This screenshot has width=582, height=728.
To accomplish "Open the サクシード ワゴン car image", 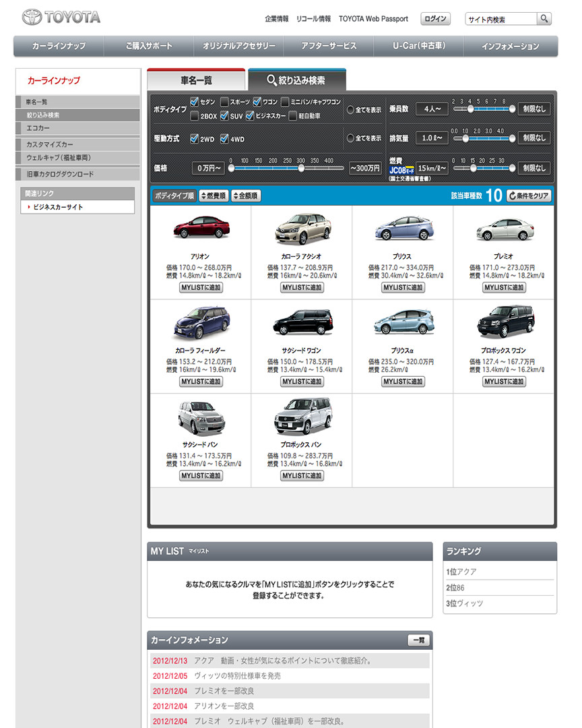I will [302, 322].
